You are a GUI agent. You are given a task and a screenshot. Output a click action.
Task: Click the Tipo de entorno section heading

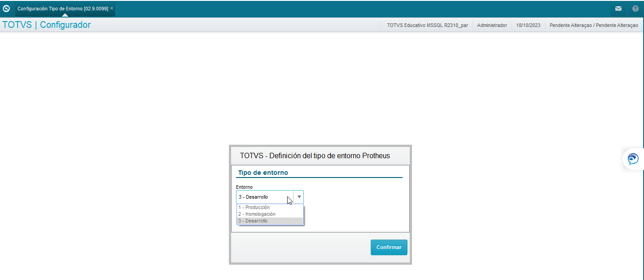point(263,173)
